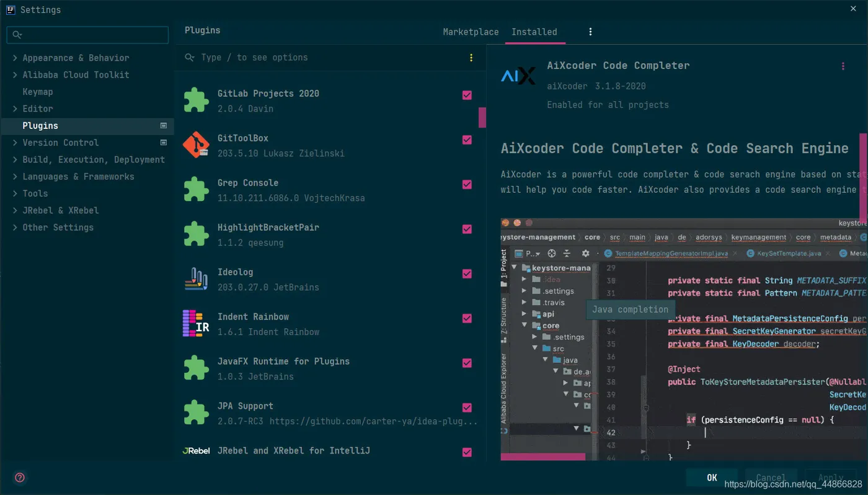Expand the Alibaba Cloud Toolkit arrow

pyautogui.click(x=15, y=74)
